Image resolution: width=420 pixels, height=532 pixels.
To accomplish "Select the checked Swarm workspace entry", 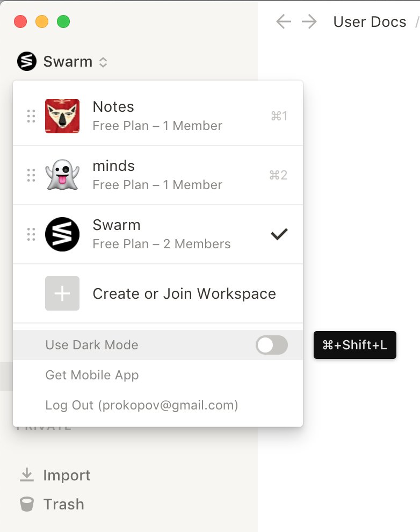I will [158, 234].
